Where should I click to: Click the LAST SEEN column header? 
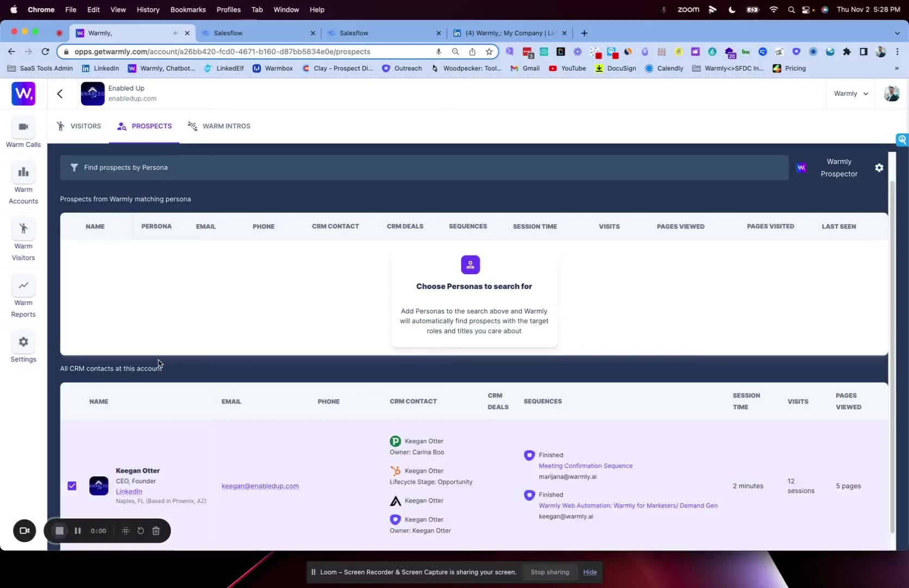click(x=839, y=226)
